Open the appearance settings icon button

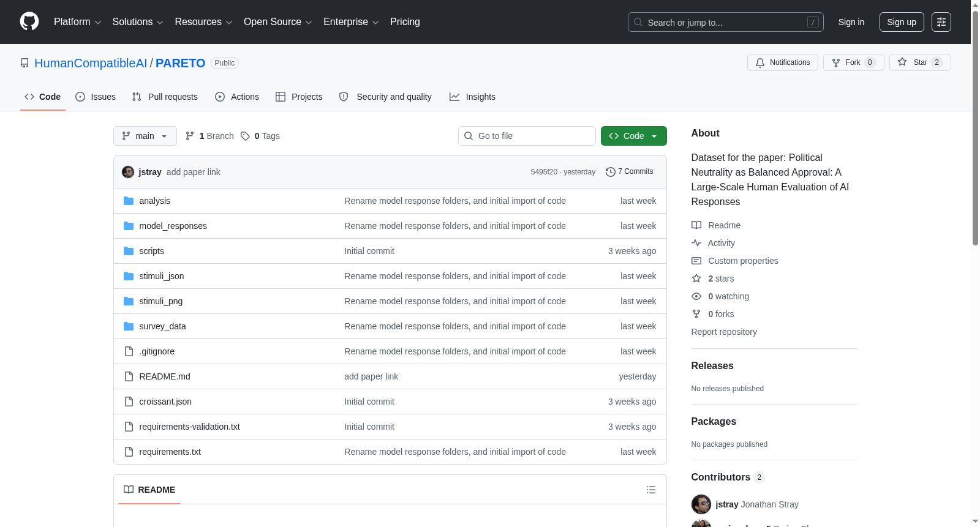click(x=941, y=22)
